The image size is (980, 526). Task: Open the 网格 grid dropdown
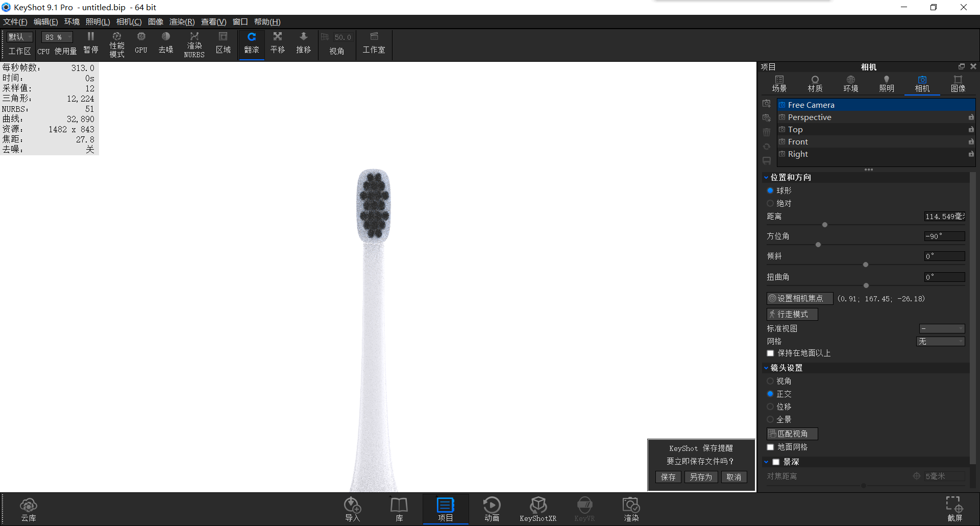click(x=941, y=341)
